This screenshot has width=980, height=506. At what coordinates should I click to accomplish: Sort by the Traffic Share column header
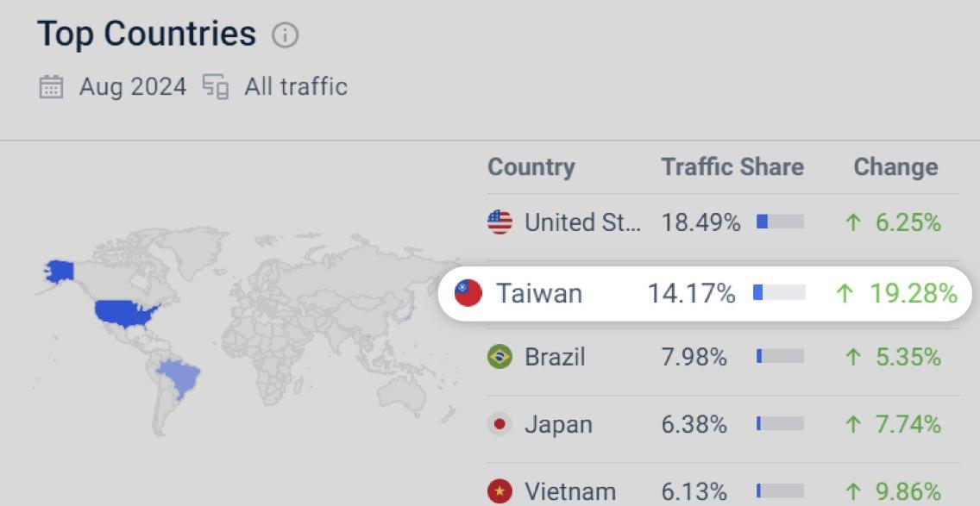click(x=732, y=167)
